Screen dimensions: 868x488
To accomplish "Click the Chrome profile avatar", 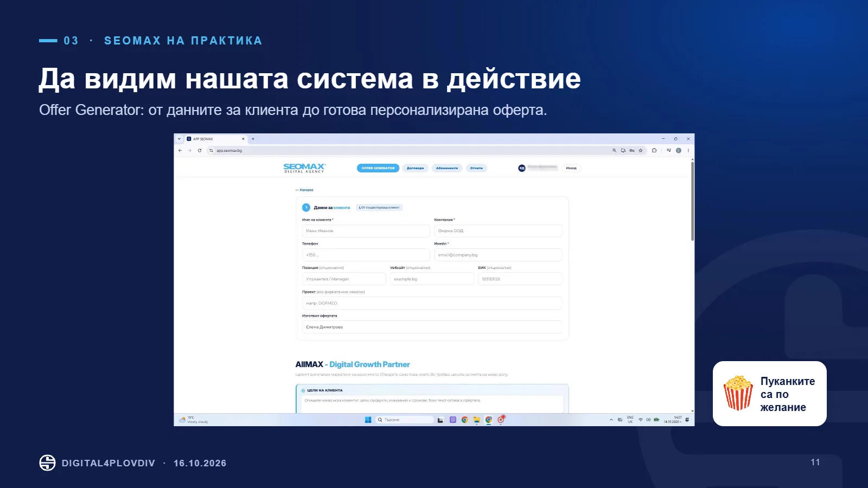I will pyautogui.click(x=679, y=151).
